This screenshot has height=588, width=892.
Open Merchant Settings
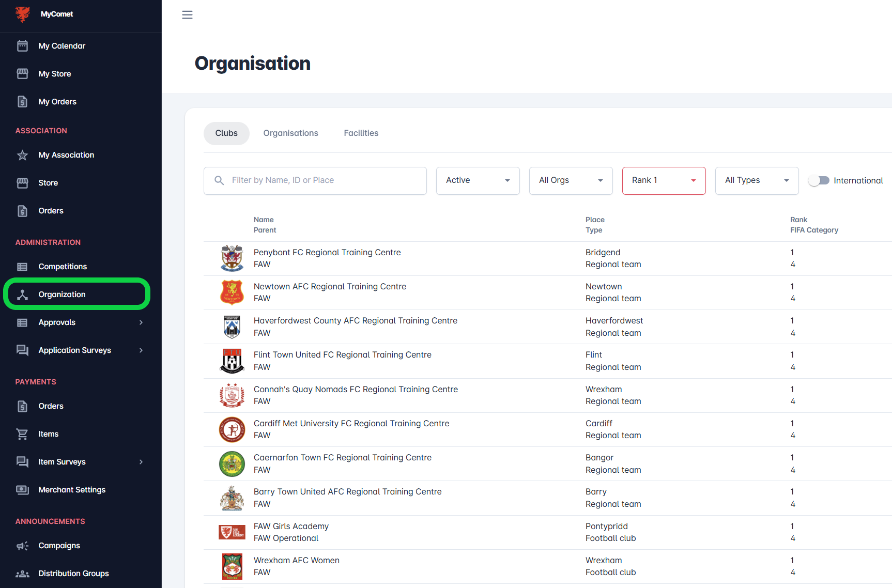pyautogui.click(x=72, y=489)
